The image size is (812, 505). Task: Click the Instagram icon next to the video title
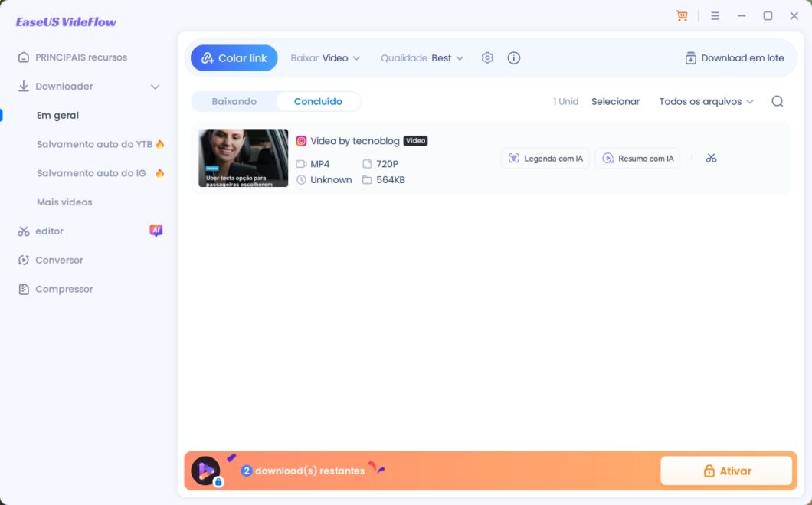click(300, 141)
